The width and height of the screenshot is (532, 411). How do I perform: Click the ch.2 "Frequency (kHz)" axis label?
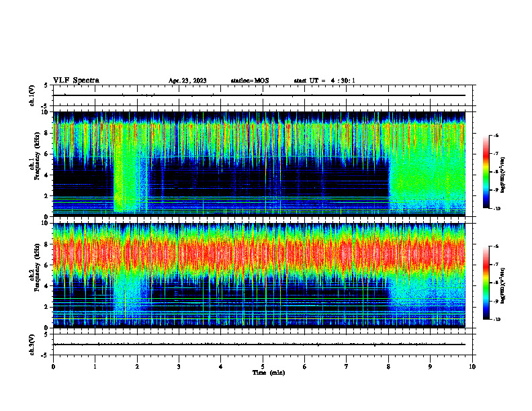pos(37,267)
